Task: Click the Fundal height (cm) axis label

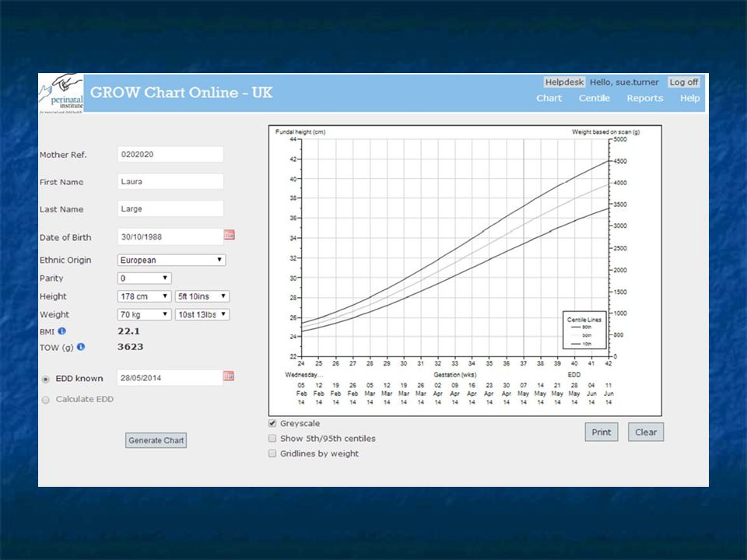Action: pyautogui.click(x=300, y=132)
